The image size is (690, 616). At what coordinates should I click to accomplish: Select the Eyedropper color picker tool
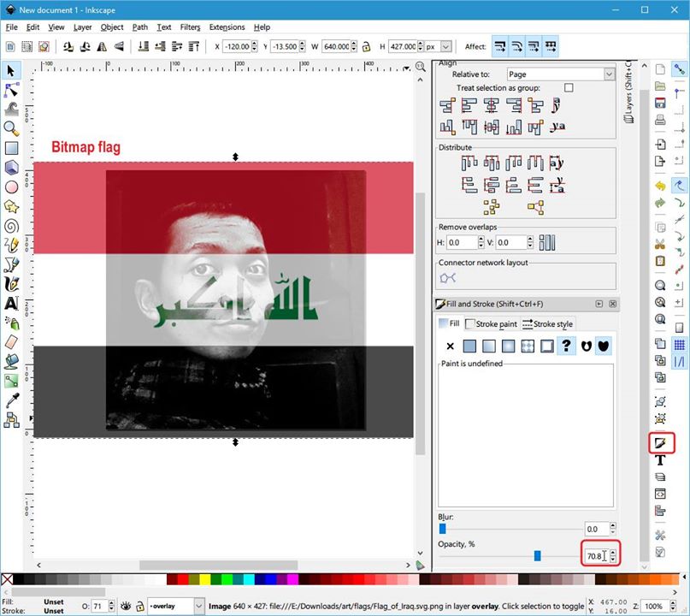tap(11, 399)
